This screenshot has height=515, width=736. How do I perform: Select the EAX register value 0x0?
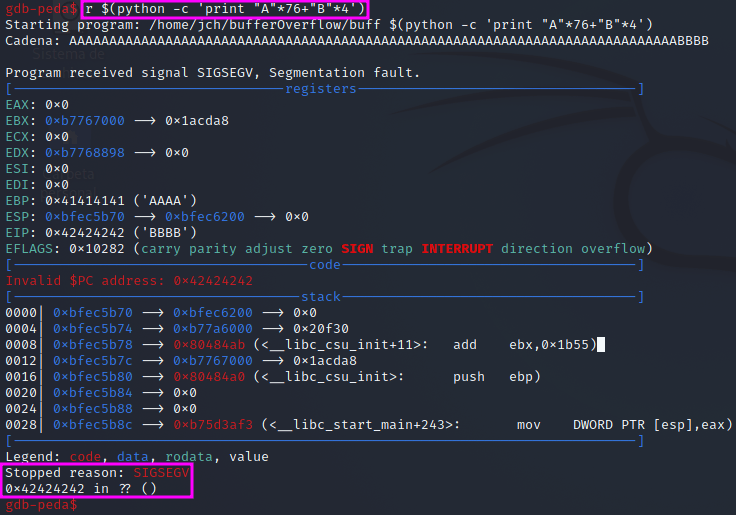pos(57,105)
